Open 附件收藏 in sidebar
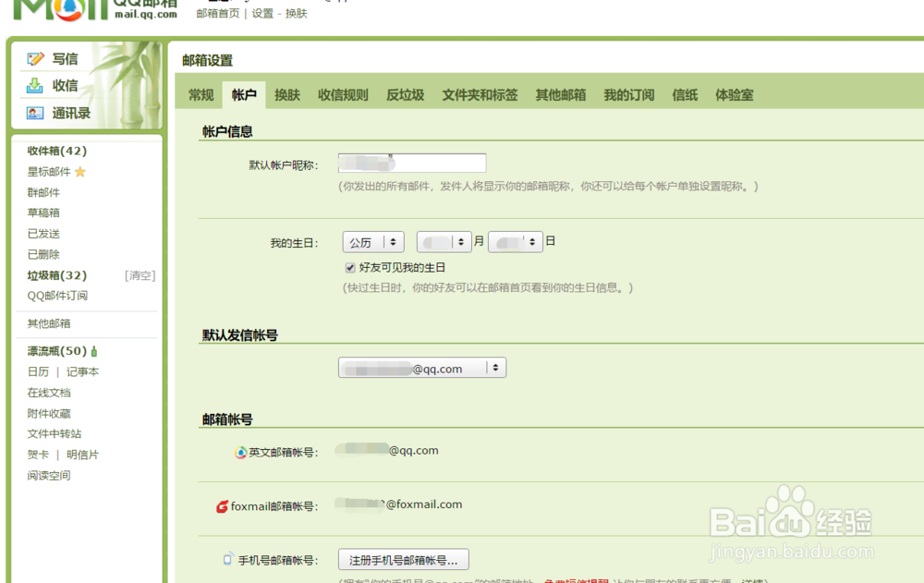Image resolution: width=924 pixels, height=583 pixels. pos(49,413)
